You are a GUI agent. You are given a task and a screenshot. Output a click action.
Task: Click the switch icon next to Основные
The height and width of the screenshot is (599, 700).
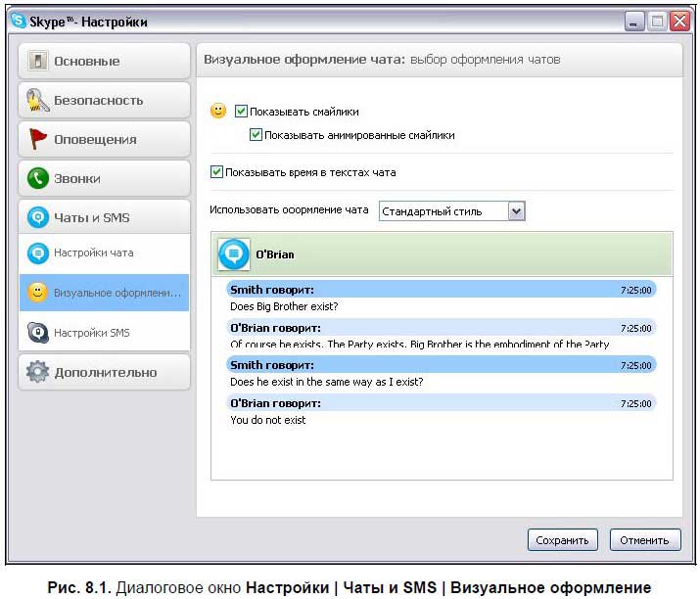[38, 61]
